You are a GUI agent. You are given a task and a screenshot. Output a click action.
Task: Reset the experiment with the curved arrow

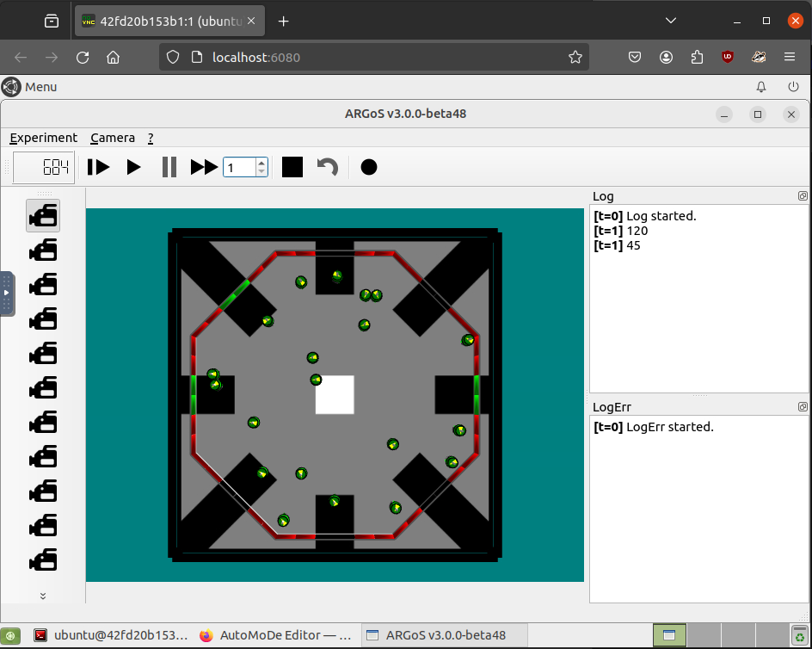point(327,168)
